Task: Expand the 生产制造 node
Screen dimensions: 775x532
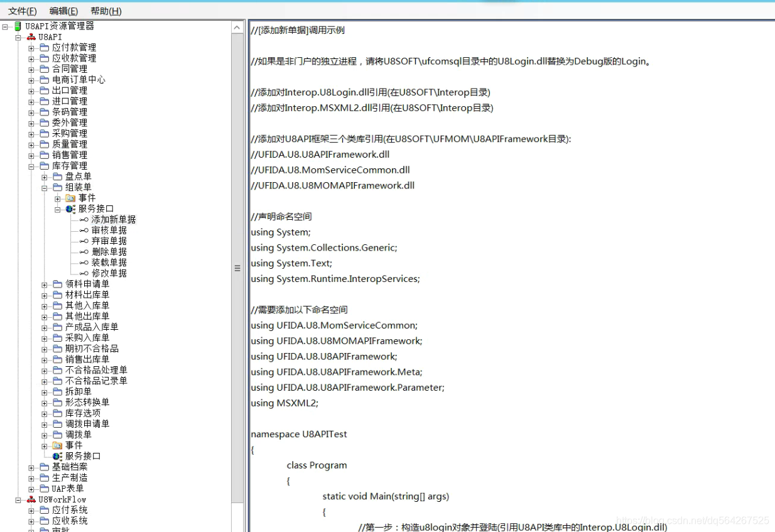Action: [x=31, y=478]
